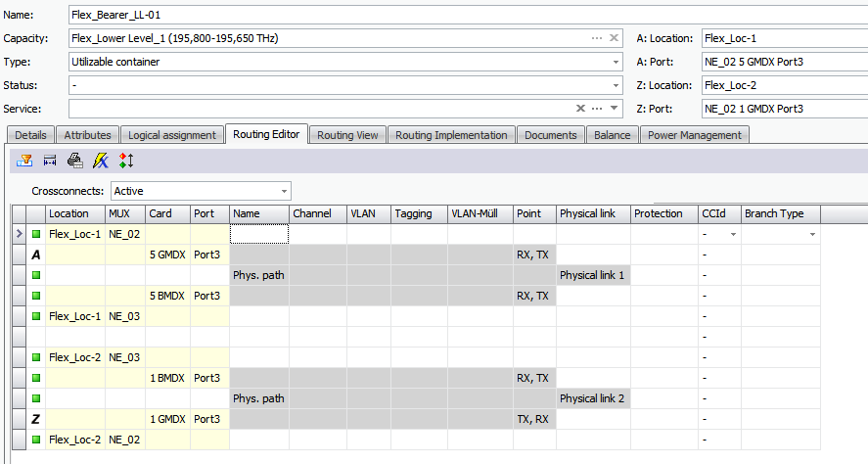
Task: Clear the Service field with its X
Action: click(x=580, y=109)
